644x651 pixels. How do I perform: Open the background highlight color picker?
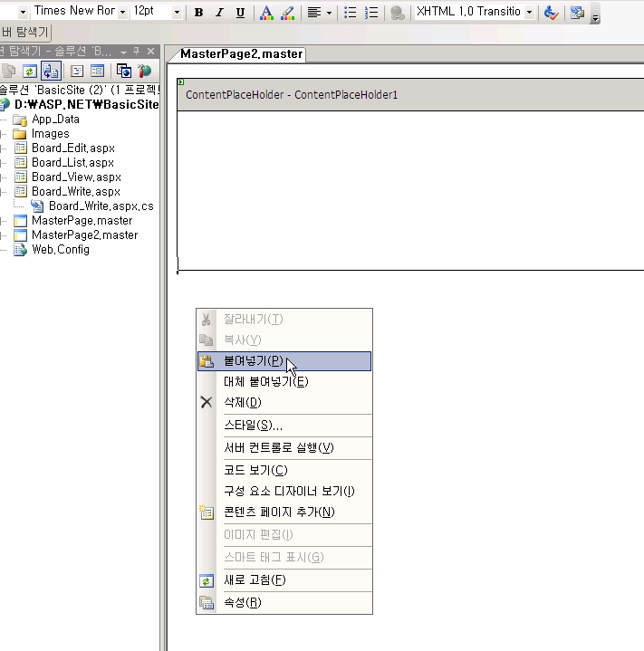(x=287, y=13)
